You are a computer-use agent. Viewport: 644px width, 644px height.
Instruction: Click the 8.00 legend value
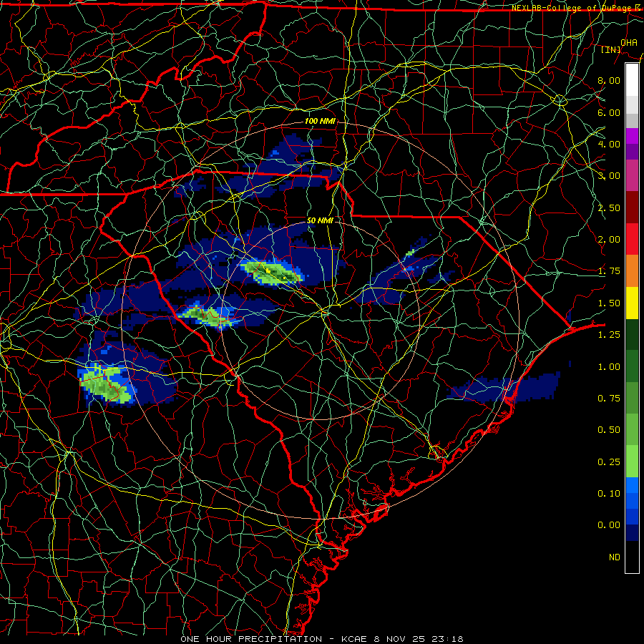point(609,80)
